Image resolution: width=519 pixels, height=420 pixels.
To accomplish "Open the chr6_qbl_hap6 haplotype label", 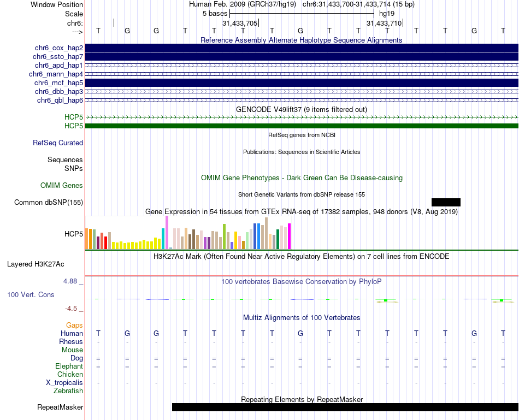I will [60, 100].
